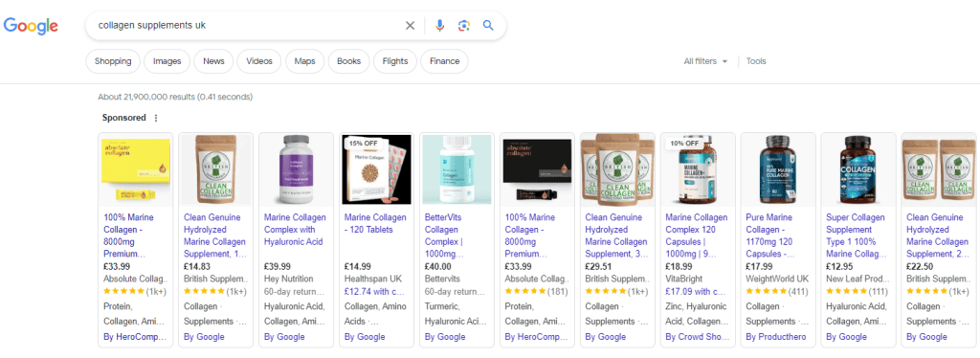This screenshot has width=980, height=358.
Task: Click the New Leaf Super Collagen bottle image
Action: point(857,169)
